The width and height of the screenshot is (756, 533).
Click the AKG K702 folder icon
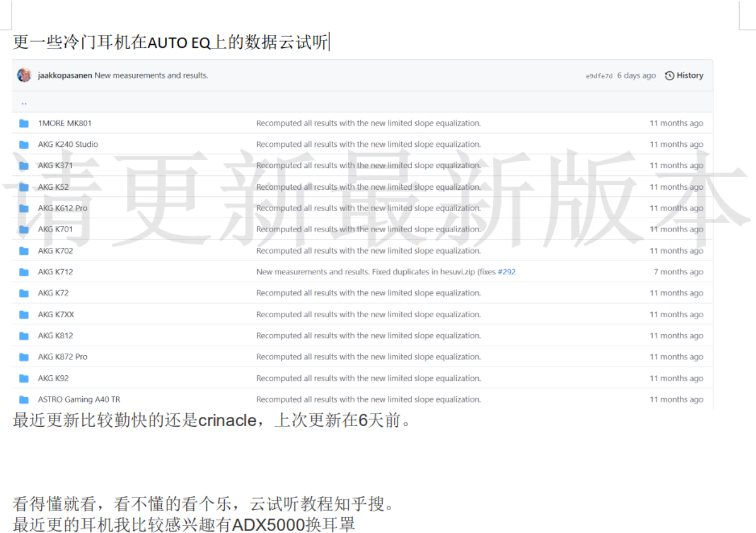[24, 251]
